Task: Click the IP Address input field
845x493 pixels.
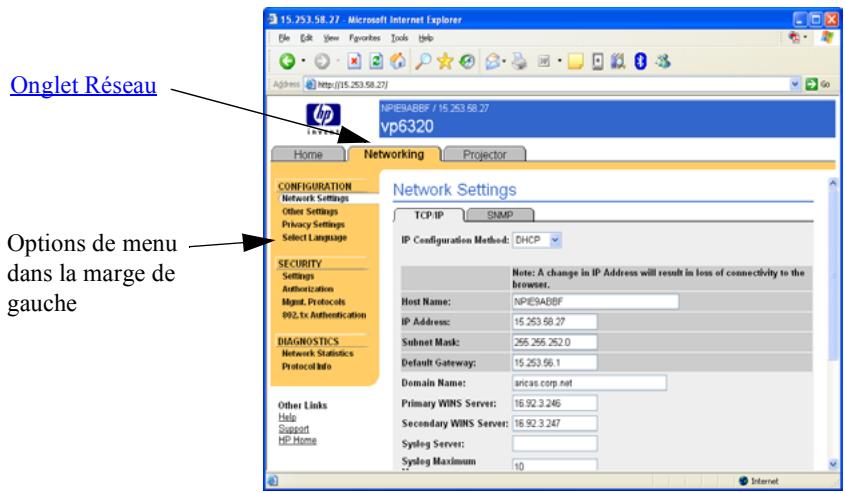Action: point(555,322)
